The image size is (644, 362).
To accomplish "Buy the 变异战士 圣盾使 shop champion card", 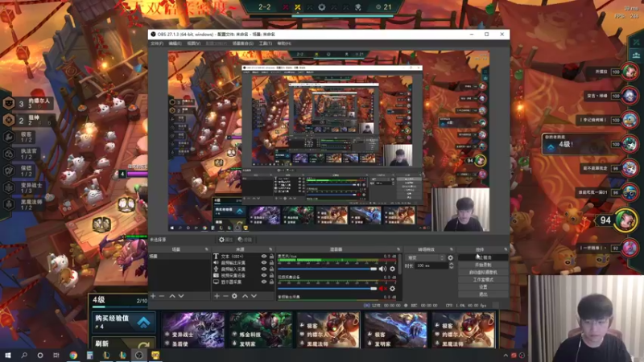I will pyautogui.click(x=193, y=330).
